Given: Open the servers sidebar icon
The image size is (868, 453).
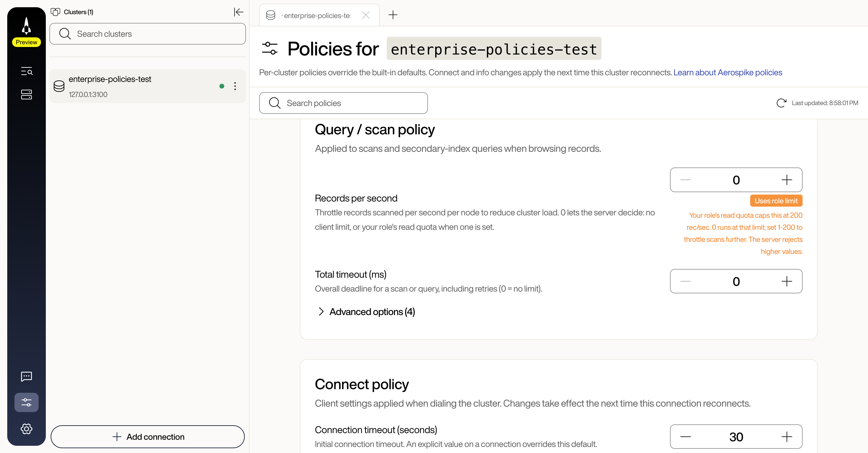Looking at the screenshot, I should (26, 95).
